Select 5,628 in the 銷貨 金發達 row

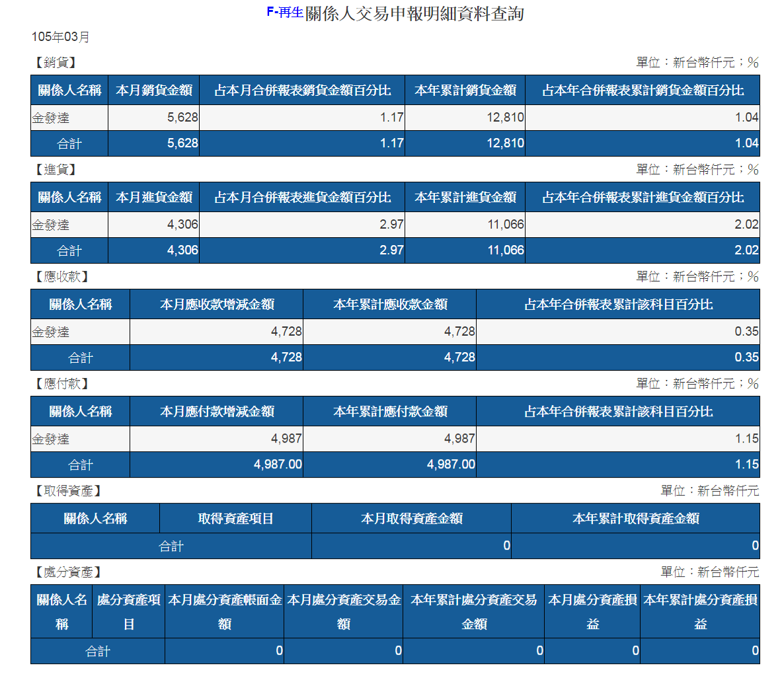(x=182, y=118)
